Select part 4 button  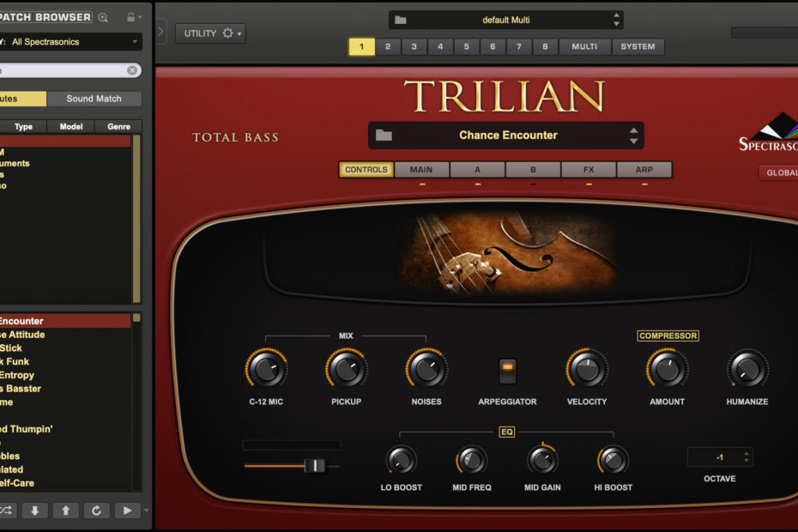click(440, 46)
